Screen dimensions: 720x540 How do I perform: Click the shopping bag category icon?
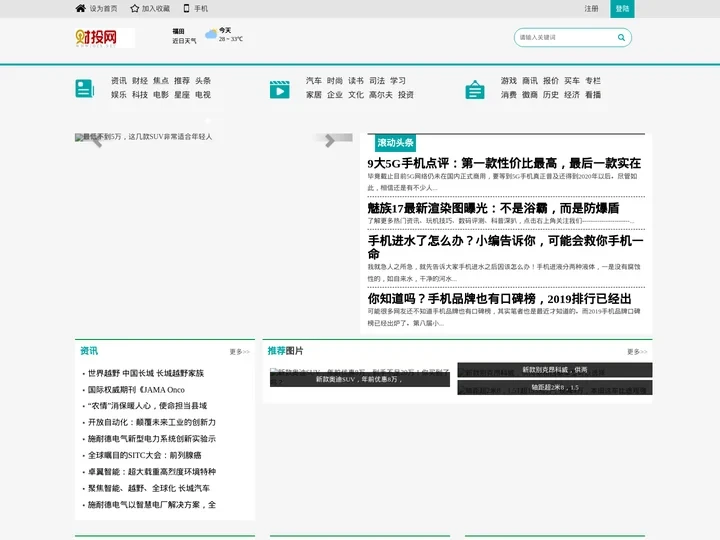475,90
